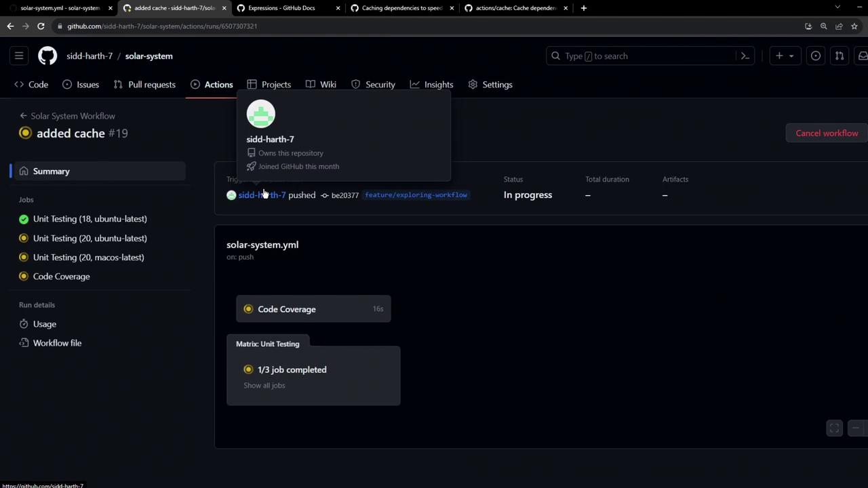Open the zoom icon in the address bar
Screen dimensions: 868x488
click(824, 26)
